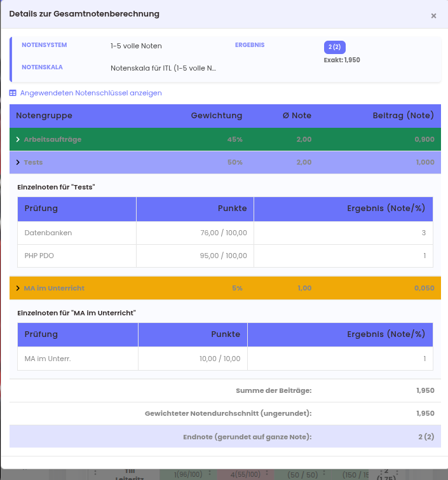The height and width of the screenshot is (480, 448).
Task: Click the Beitrag (Note) column header
Action: [x=403, y=116]
